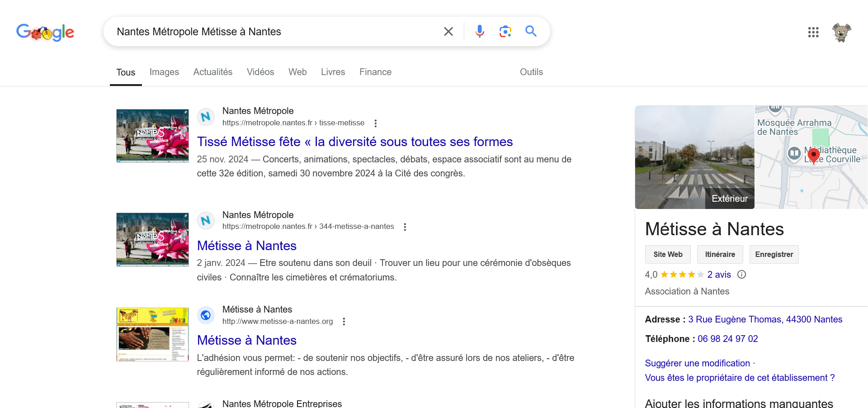Open the Nantes Métropole 'Métisse à Nantes' result
The width and height of the screenshot is (868, 408).
pyautogui.click(x=247, y=246)
